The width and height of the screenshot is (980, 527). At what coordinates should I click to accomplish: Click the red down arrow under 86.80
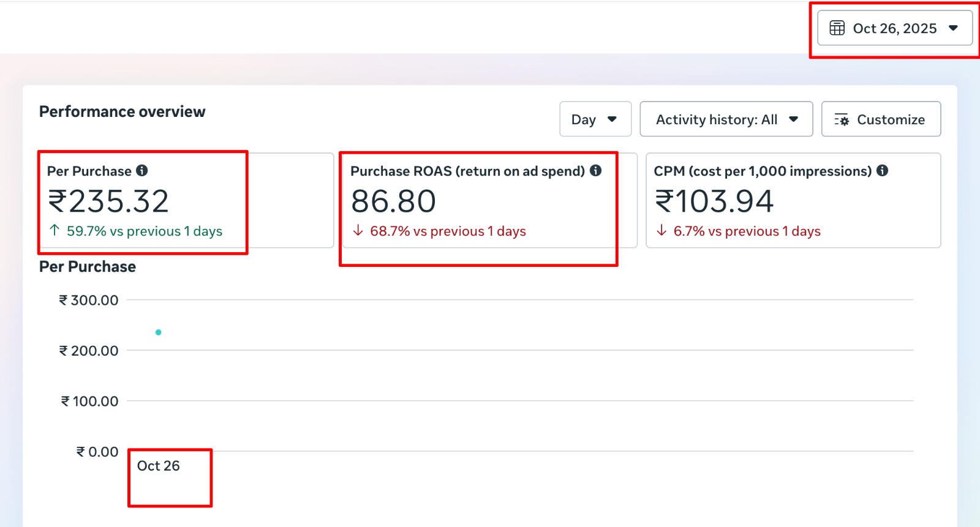click(x=358, y=230)
